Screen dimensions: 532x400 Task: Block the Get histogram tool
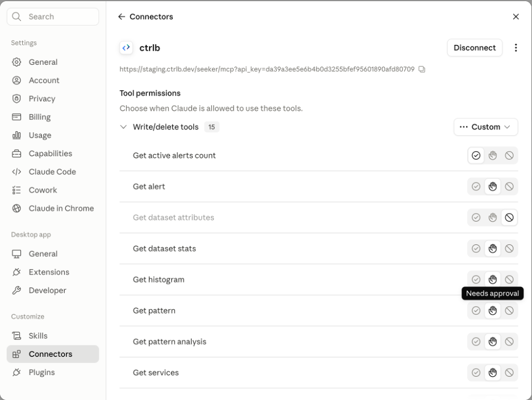[509, 280]
